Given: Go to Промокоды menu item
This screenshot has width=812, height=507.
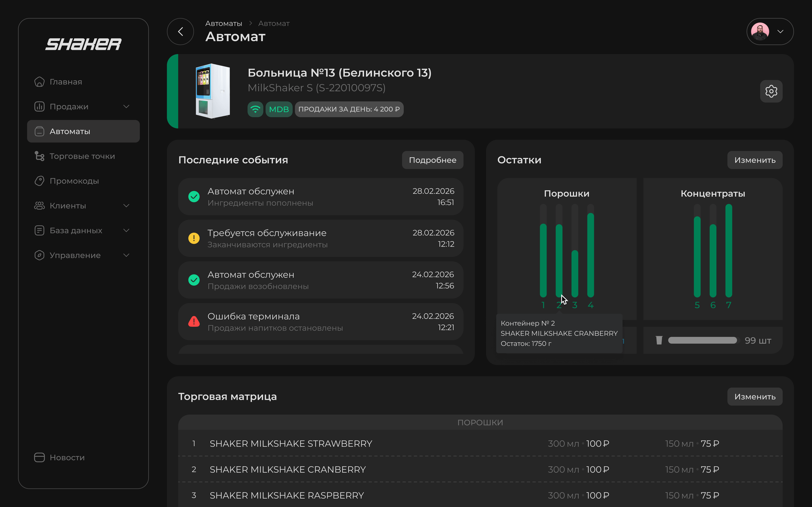Looking at the screenshot, I should (74, 181).
